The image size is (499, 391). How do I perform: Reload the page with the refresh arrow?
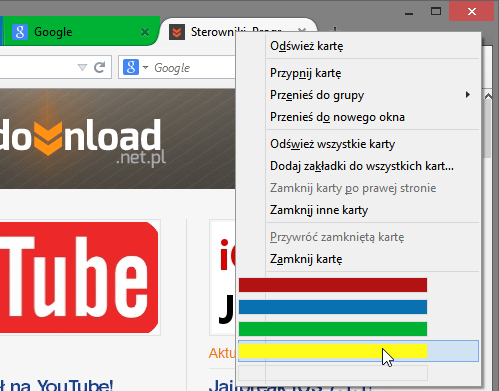pos(99,67)
